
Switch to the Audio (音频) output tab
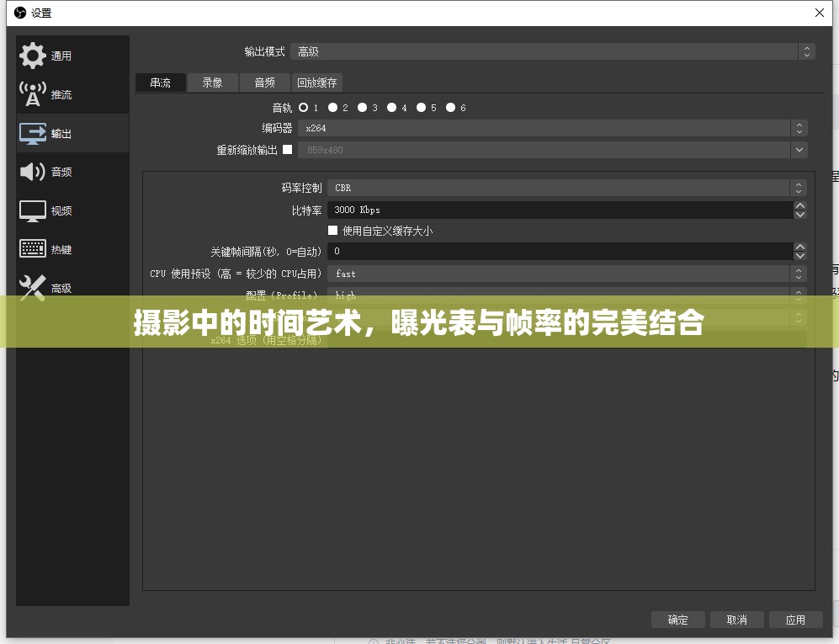(265, 82)
